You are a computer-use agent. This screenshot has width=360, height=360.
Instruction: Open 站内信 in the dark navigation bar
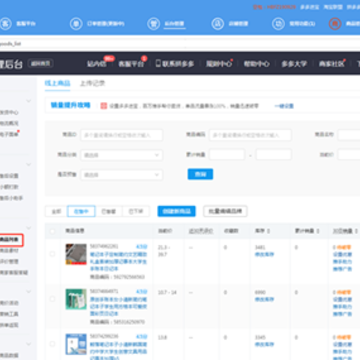pyautogui.click(x=97, y=64)
